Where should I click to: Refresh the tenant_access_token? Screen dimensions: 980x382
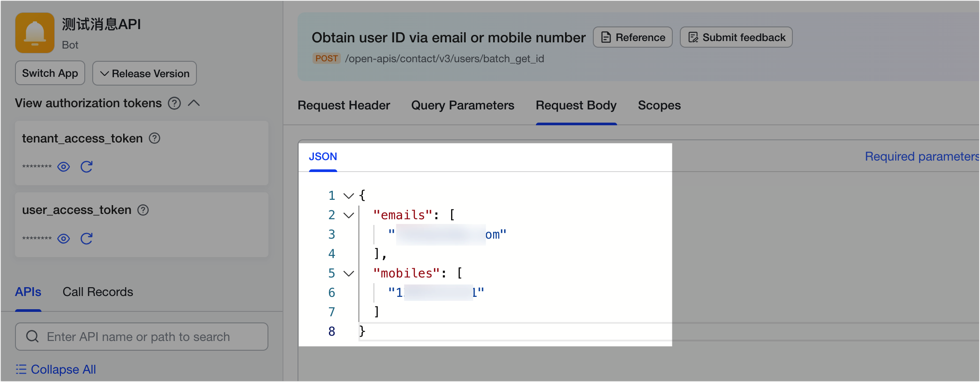(87, 167)
